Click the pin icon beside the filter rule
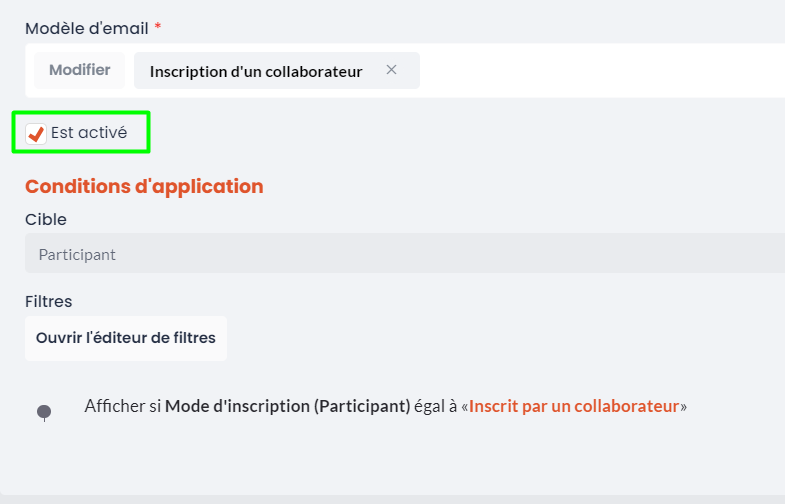785x504 pixels. tap(44, 413)
